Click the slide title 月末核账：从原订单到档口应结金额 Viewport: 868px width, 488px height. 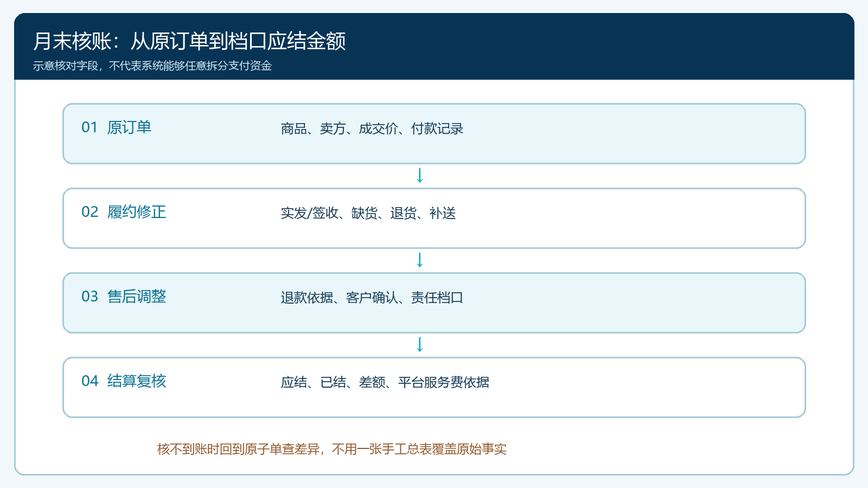point(189,41)
